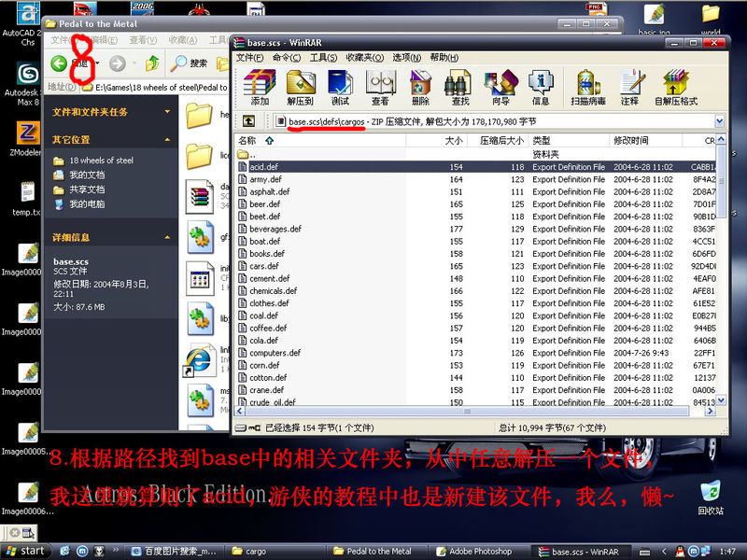Select the Recycle Bin desktop icon
Image resolution: width=747 pixels, height=560 pixels.
tap(711, 498)
